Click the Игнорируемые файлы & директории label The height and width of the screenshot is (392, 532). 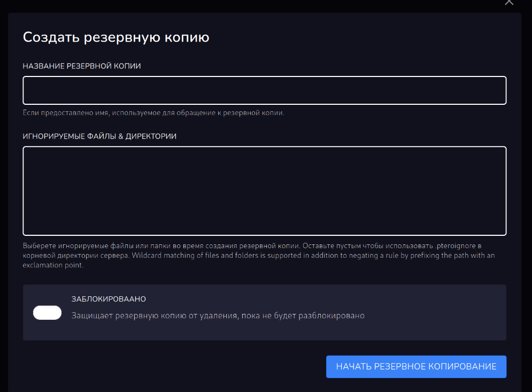pos(99,136)
